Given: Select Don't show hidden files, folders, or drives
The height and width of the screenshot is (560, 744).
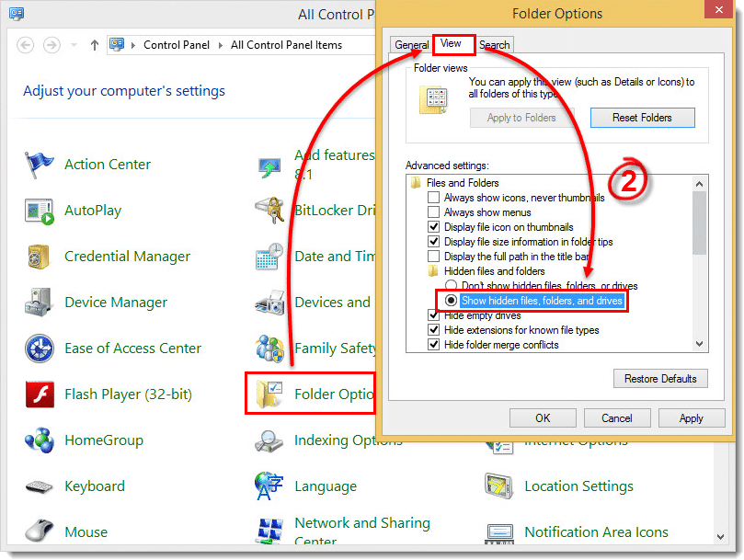Looking at the screenshot, I should (x=451, y=286).
